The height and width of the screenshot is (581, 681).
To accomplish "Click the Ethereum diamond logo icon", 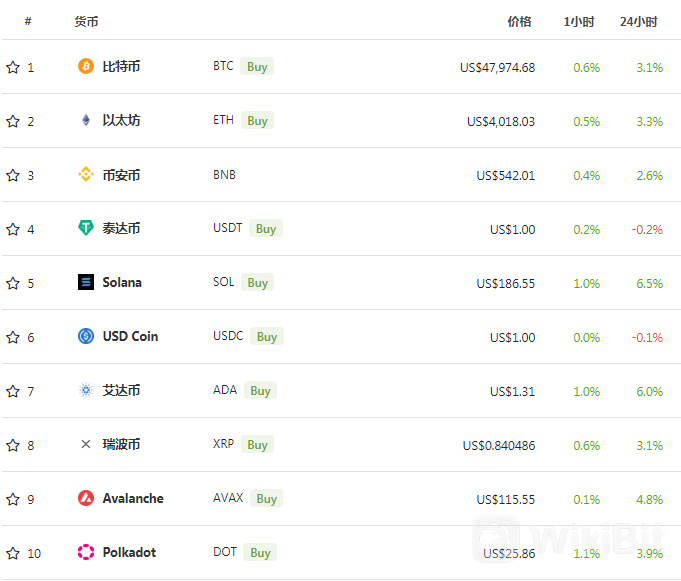I will click(86, 120).
